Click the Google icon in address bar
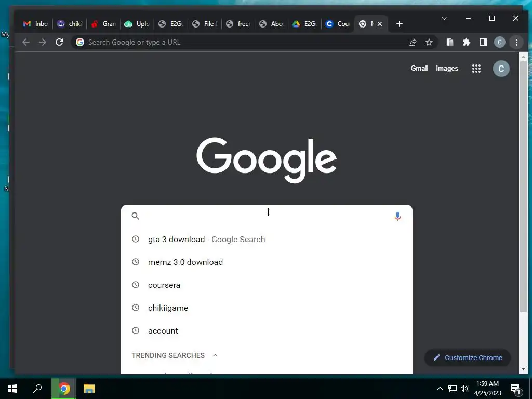The height and width of the screenshot is (399, 532). [x=80, y=43]
